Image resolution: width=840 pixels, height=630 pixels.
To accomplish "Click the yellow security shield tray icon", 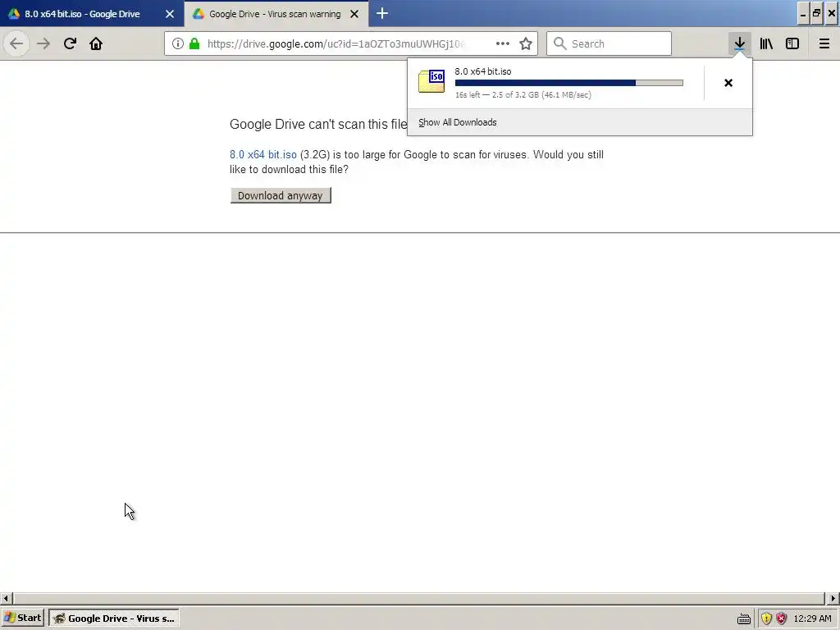I will 766,619.
